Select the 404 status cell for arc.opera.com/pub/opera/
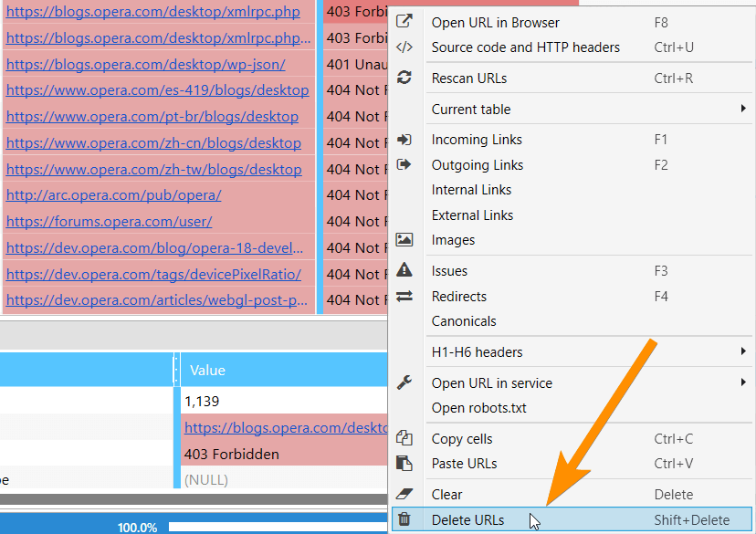The image size is (756, 534). tap(356, 195)
